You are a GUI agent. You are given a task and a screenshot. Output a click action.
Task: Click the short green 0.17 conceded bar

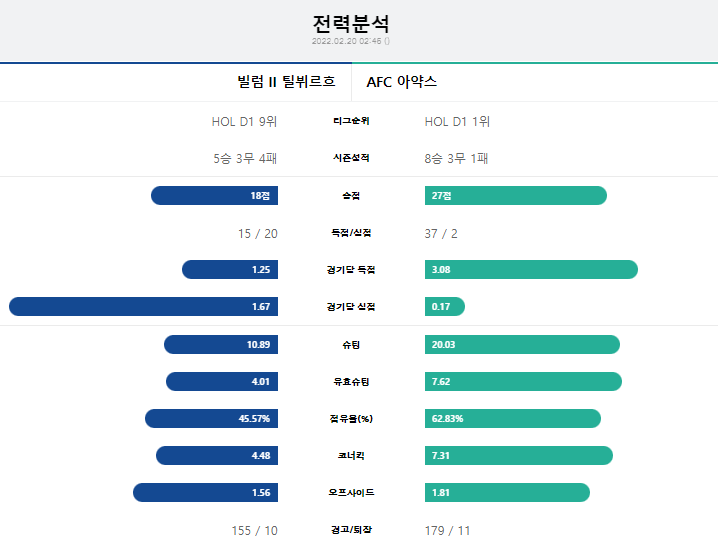(445, 306)
